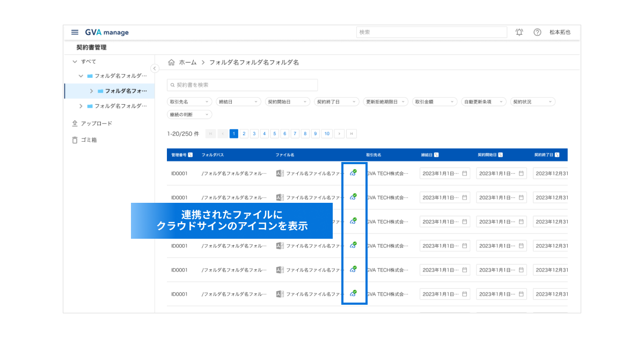
Task: Click the ホーム breadcrumb link
Action: [188, 62]
